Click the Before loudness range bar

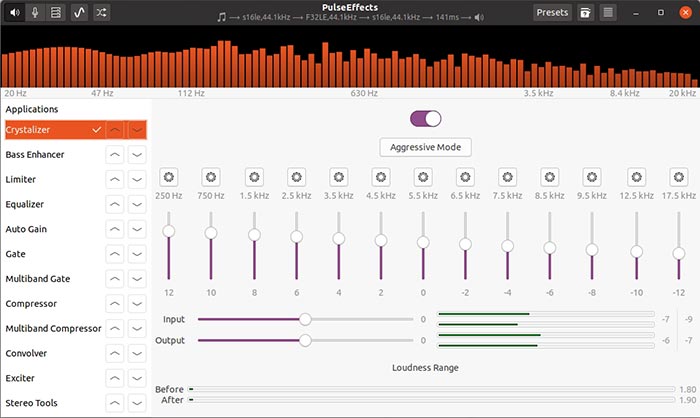432,389
